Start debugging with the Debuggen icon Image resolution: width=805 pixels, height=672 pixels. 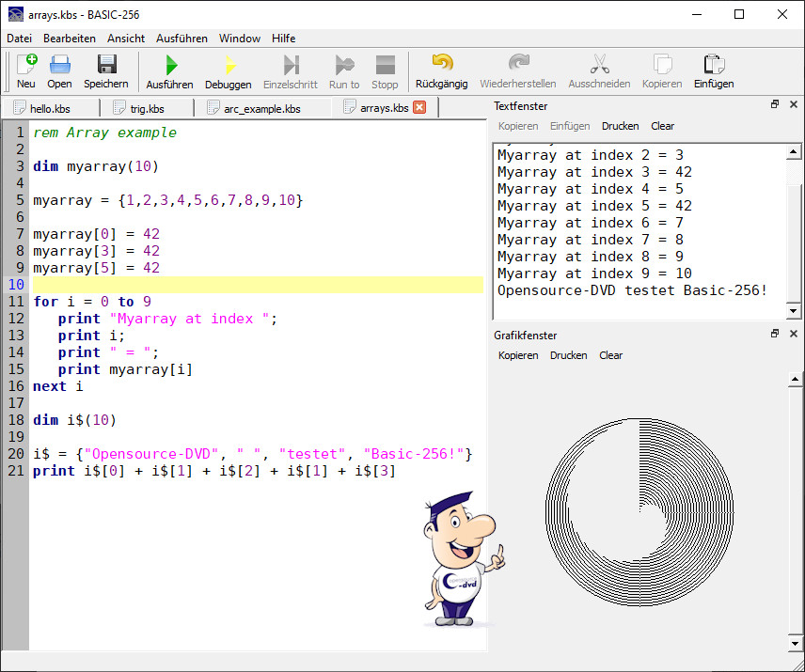(228, 70)
